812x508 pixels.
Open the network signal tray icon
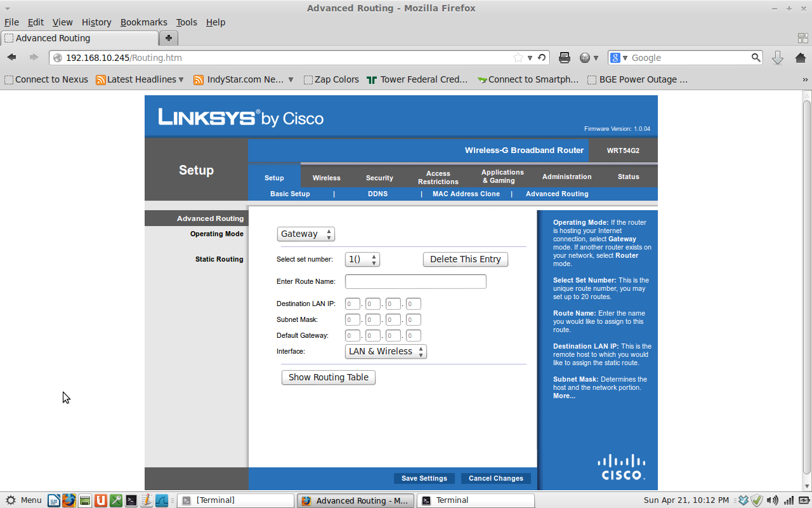tap(789, 500)
